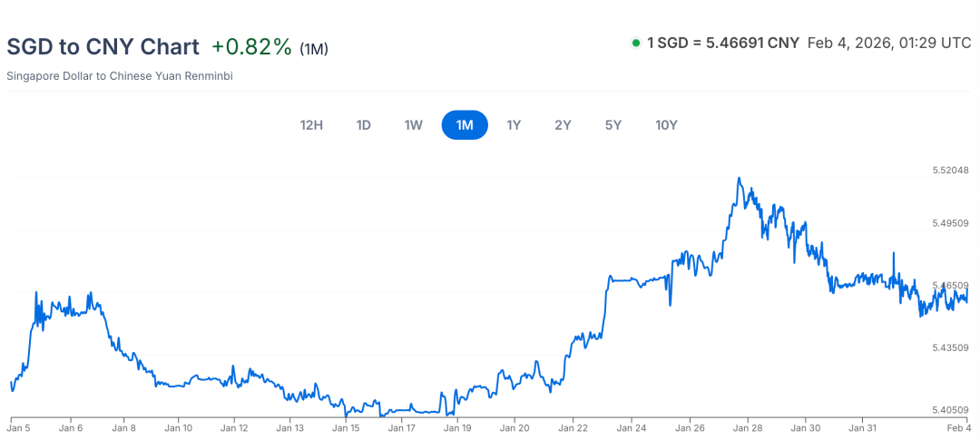The image size is (980, 440).
Task: Click the Jan 28 date axis label
Action: tap(748, 426)
